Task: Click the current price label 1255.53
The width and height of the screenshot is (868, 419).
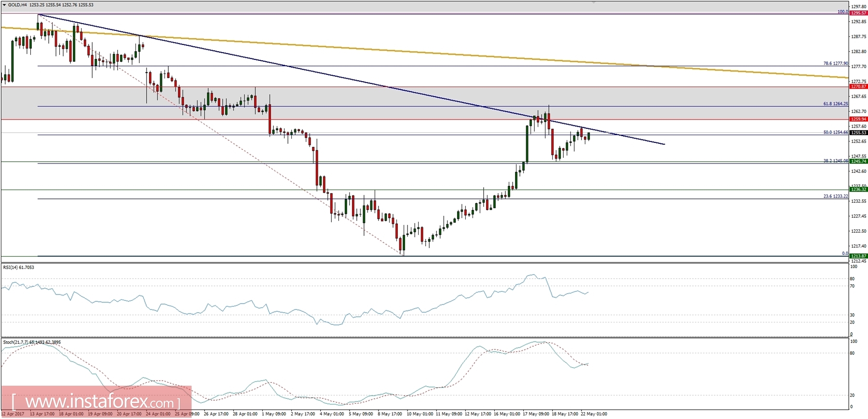Action: pyautogui.click(x=858, y=132)
